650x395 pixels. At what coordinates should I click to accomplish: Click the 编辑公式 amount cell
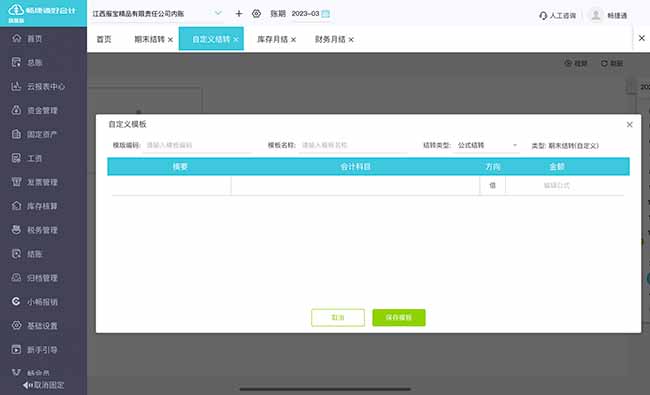tap(557, 185)
